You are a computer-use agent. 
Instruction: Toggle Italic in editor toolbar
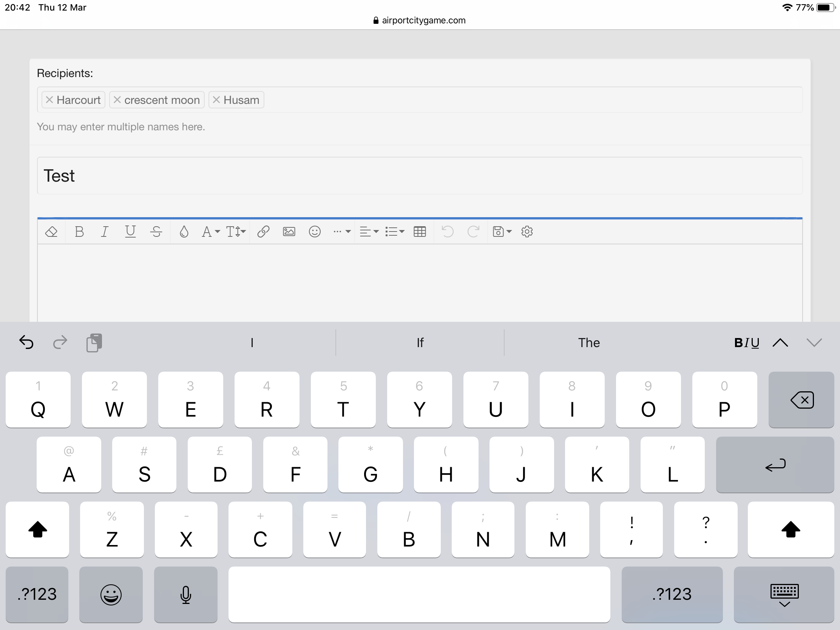point(104,231)
